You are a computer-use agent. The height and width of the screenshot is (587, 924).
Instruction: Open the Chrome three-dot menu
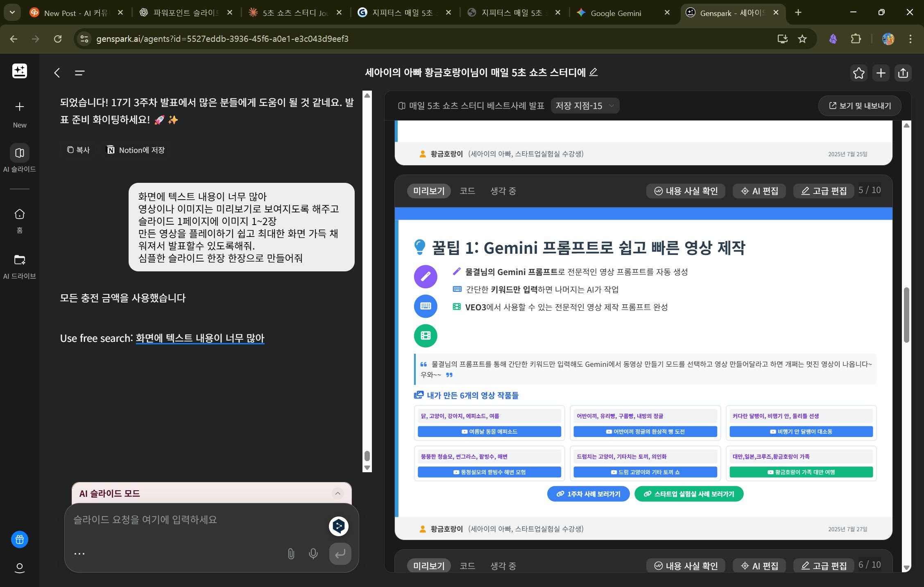coord(910,39)
